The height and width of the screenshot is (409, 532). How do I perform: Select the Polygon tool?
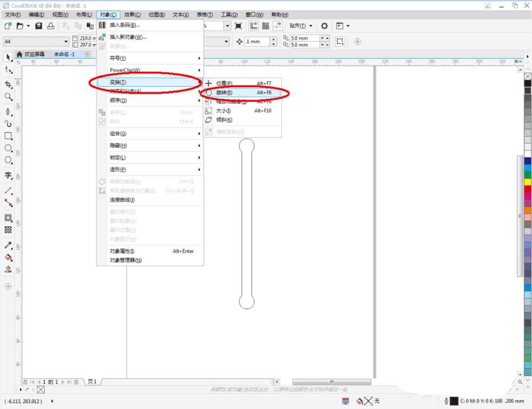pyautogui.click(x=8, y=160)
